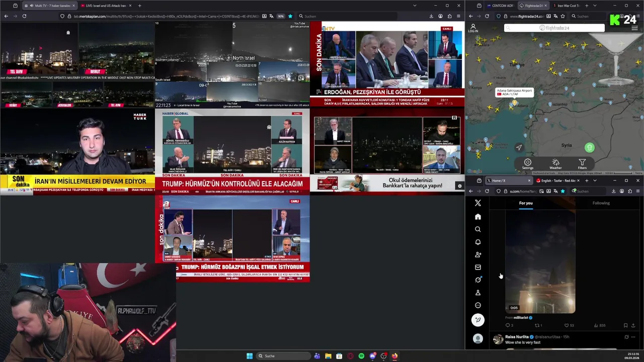
Task: Switch to English - Tzofar Red Alert tab
Action: (558, 180)
